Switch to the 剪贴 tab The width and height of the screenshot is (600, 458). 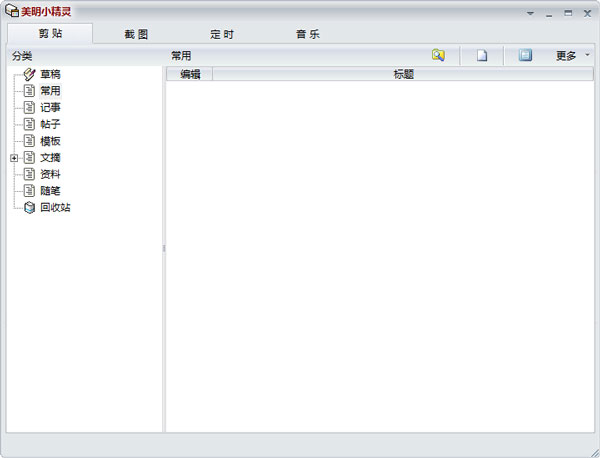(50, 34)
